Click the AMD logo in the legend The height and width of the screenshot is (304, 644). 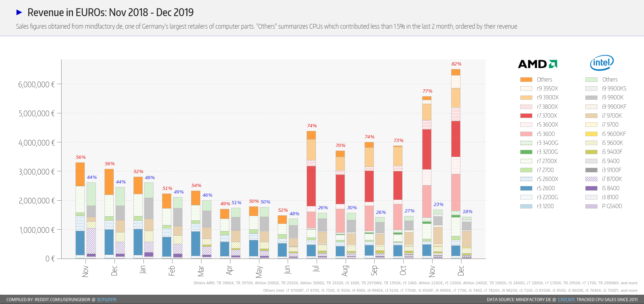pos(537,64)
